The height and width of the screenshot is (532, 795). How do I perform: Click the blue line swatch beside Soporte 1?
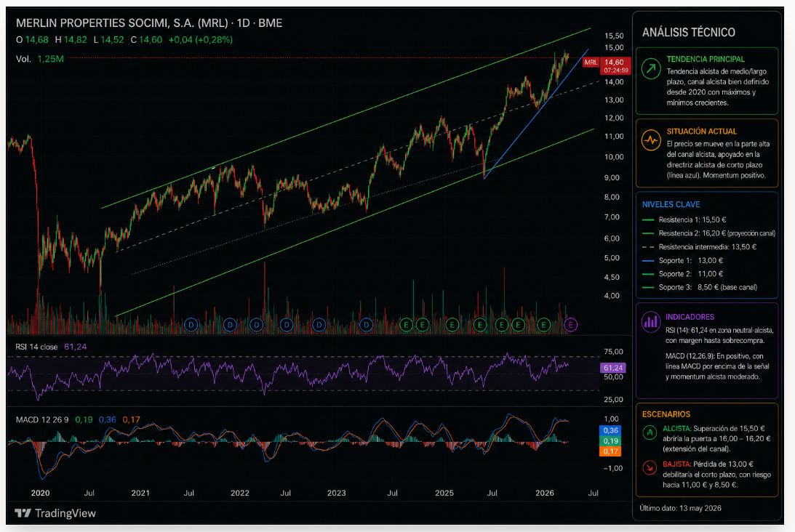tap(647, 261)
